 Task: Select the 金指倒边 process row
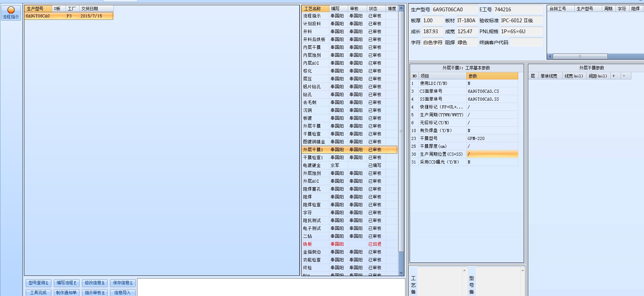350,252
